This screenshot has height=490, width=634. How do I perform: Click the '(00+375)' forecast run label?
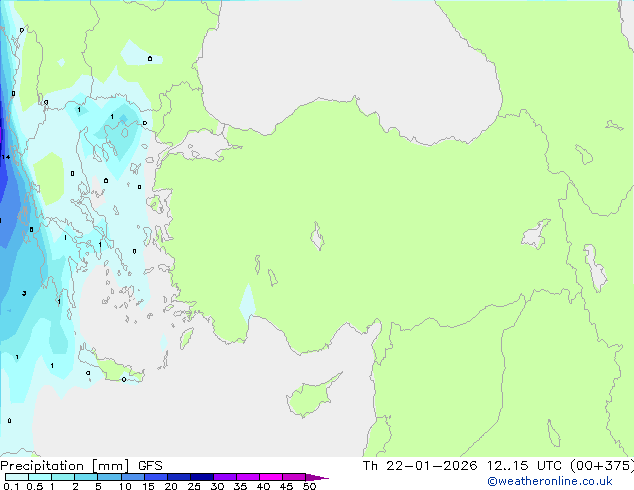point(602,466)
